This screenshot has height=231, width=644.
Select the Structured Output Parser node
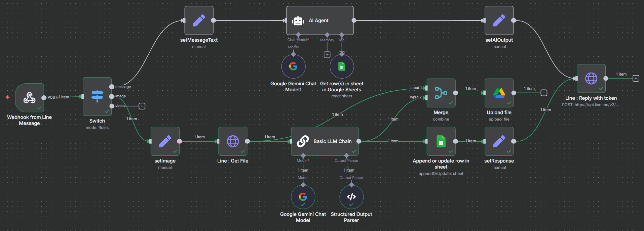pos(351,197)
